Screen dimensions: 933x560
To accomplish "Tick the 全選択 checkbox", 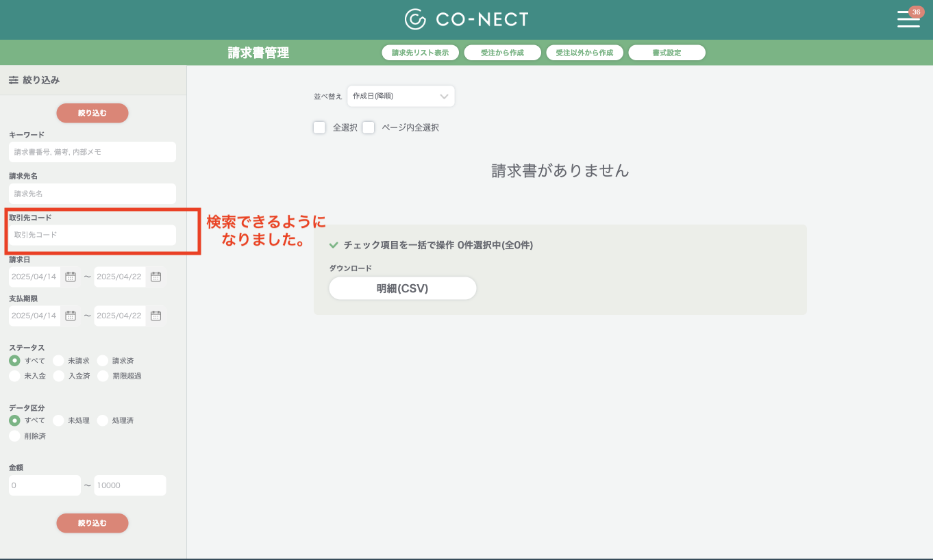I will coord(319,127).
